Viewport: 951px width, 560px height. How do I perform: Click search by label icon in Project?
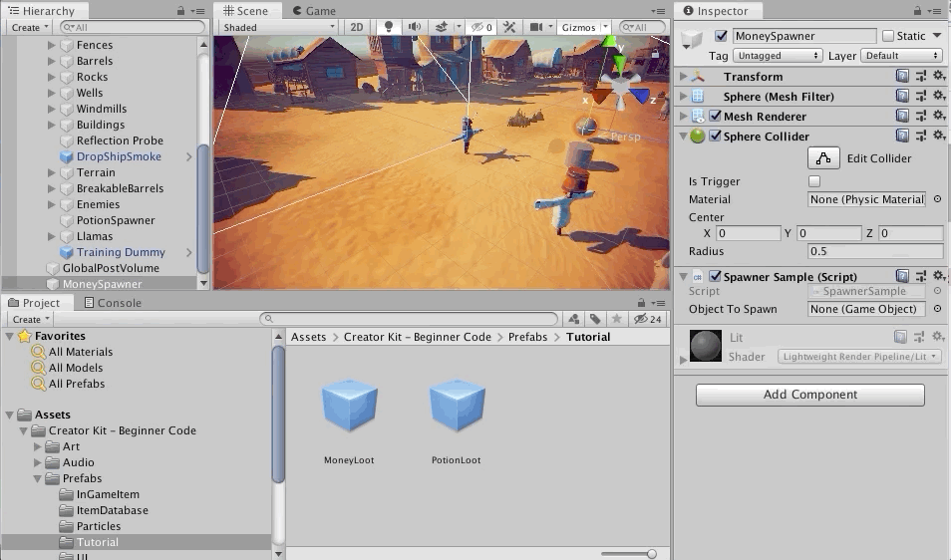[x=595, y=319]
